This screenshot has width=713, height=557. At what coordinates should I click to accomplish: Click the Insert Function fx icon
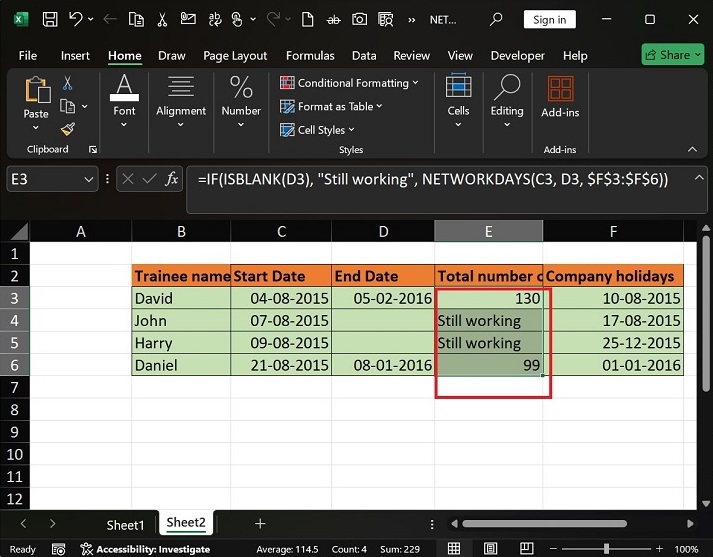(171, 179)
